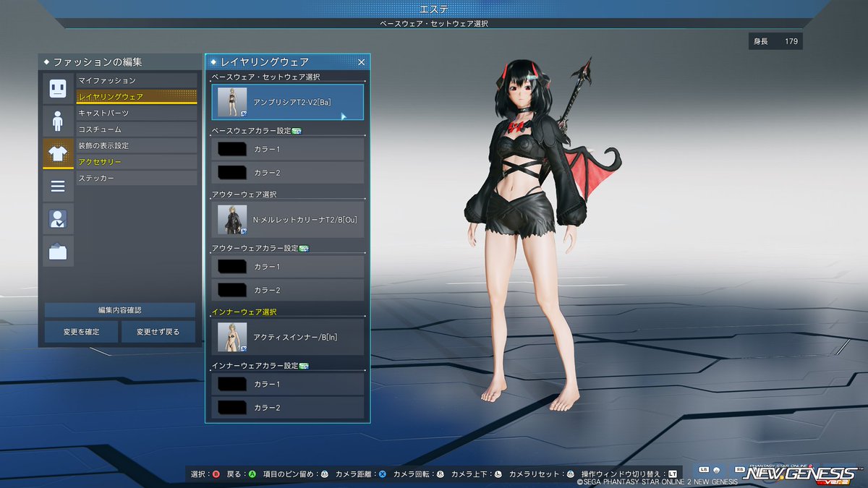
Task: Click the アンブリシアT2·V2[Ba] basewear thumbnail
Action: point(232,102)
